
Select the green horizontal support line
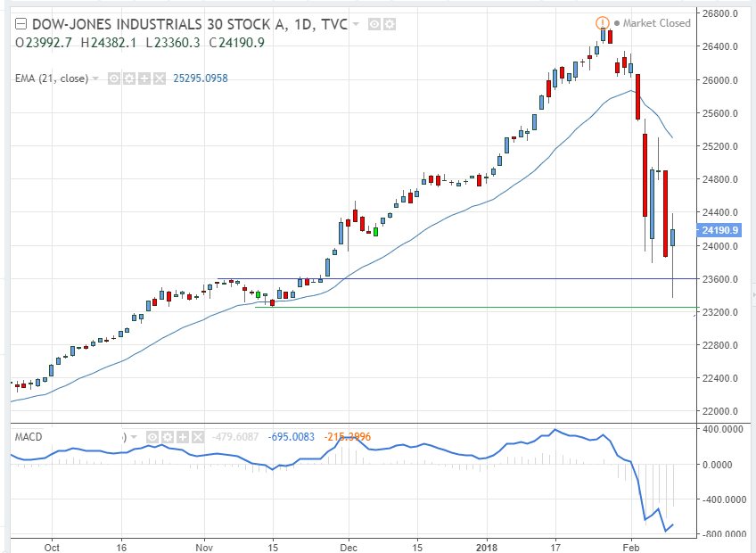[x=476, y=307]
